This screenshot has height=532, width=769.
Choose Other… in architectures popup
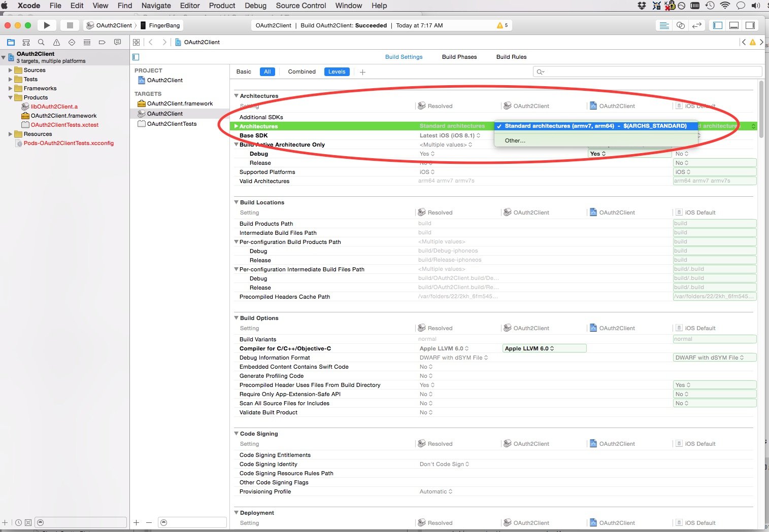595,140
